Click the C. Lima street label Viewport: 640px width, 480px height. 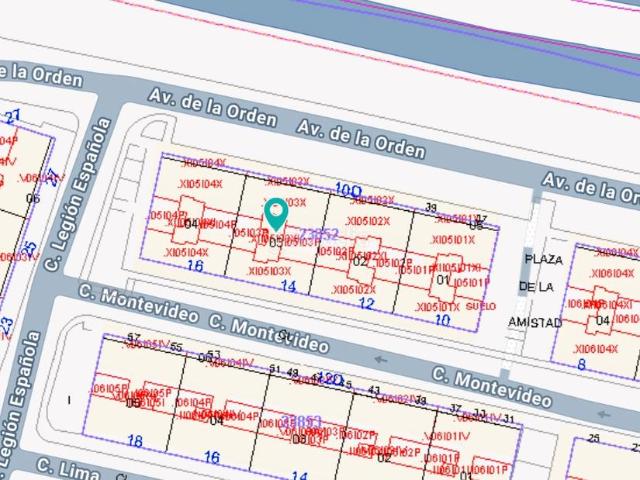(x=58, y=468)
